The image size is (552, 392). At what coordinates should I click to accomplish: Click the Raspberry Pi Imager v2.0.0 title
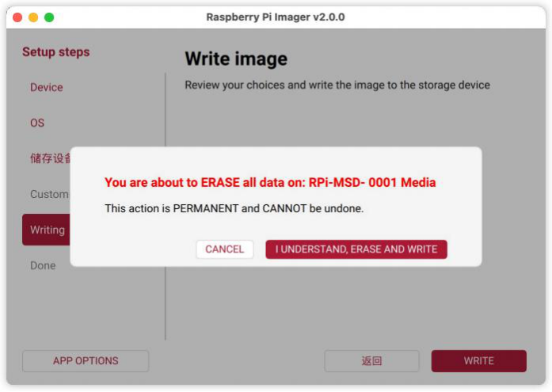[x=276, y=17]
